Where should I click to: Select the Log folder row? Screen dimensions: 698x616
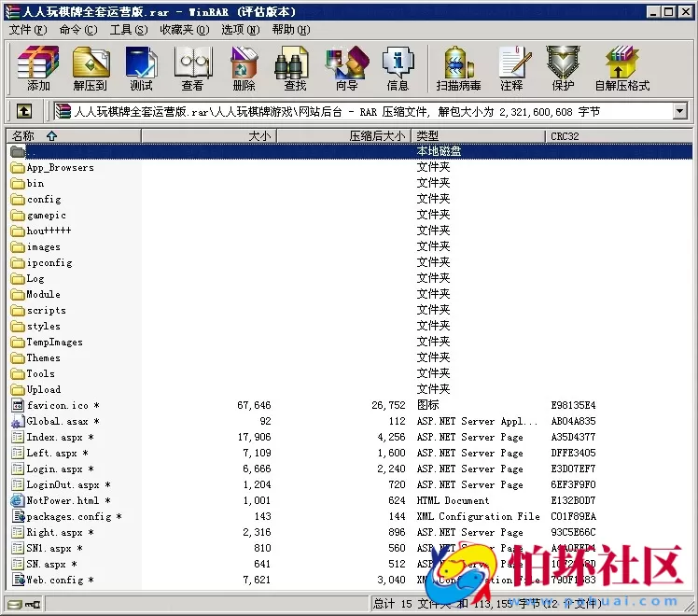point(350,278)
